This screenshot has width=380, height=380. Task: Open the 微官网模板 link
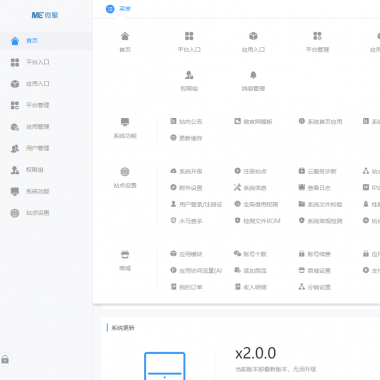tap(253, 121)
